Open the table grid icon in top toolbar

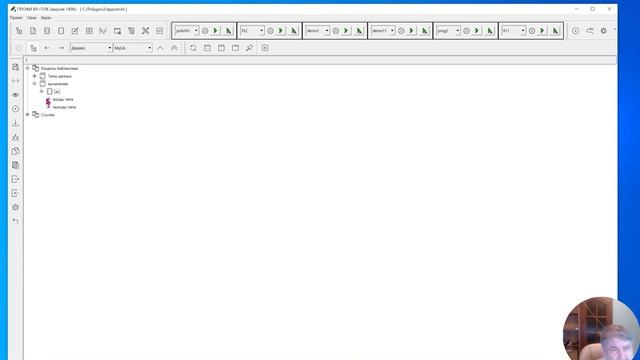click(x=89, y=31)
